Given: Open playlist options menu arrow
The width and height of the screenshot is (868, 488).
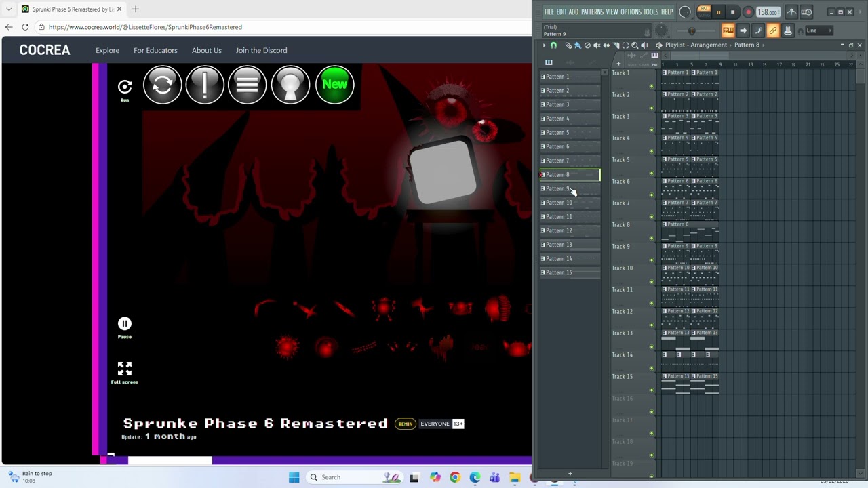Looking at the screenshot, I should click(545, 45).
